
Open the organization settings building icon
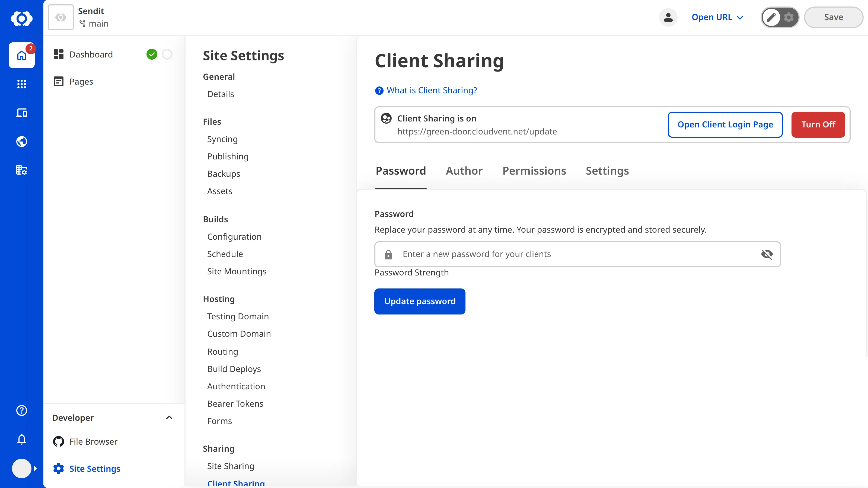22,170
